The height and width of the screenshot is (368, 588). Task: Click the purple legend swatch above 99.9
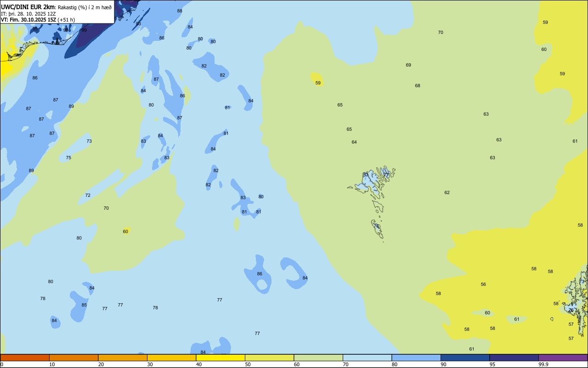pos(563,357)
